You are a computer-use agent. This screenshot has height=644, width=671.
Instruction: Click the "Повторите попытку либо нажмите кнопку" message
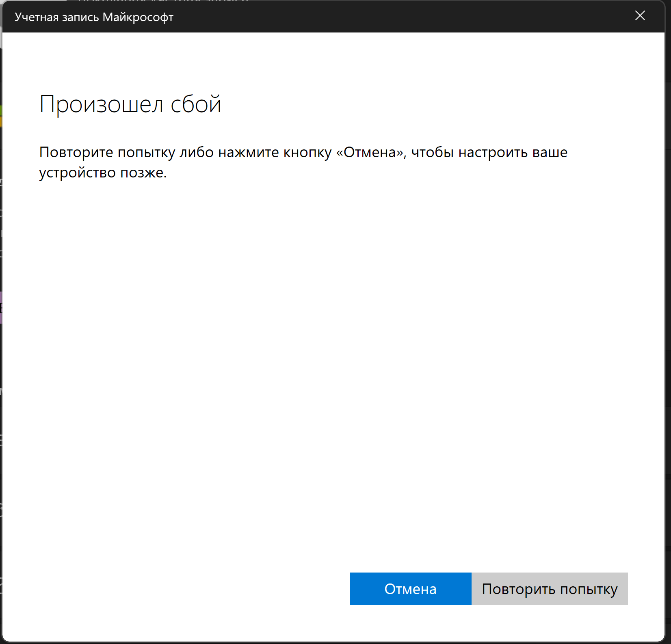303,162
